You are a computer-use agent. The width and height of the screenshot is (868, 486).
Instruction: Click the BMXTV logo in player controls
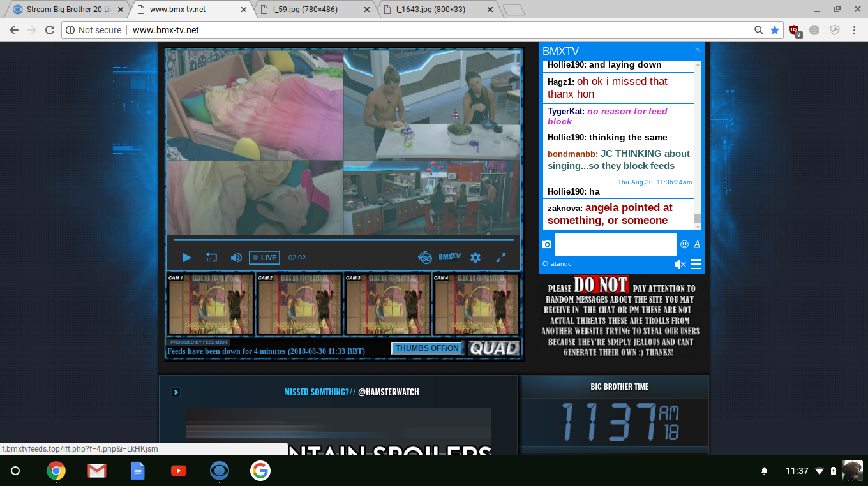450,257
